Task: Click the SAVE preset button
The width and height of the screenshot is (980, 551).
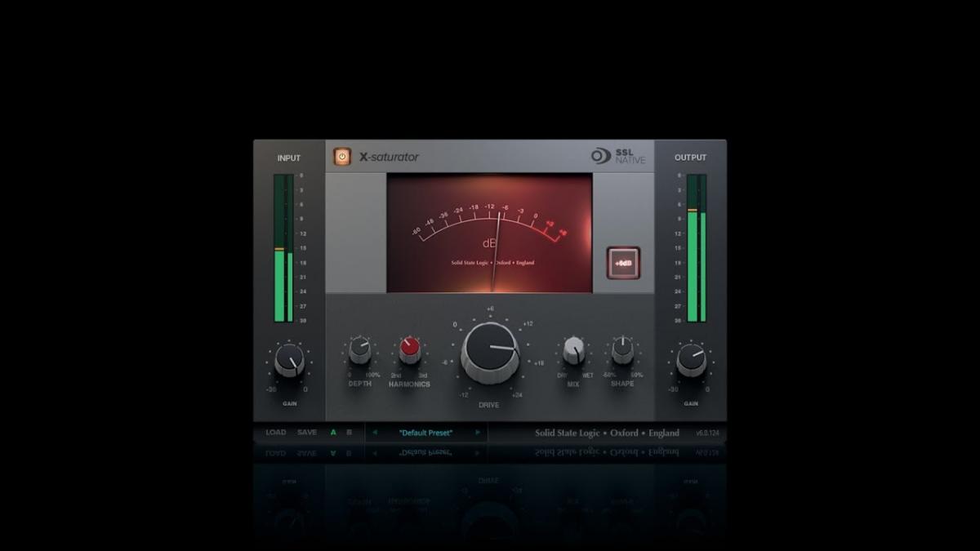Action: (307, 433)
